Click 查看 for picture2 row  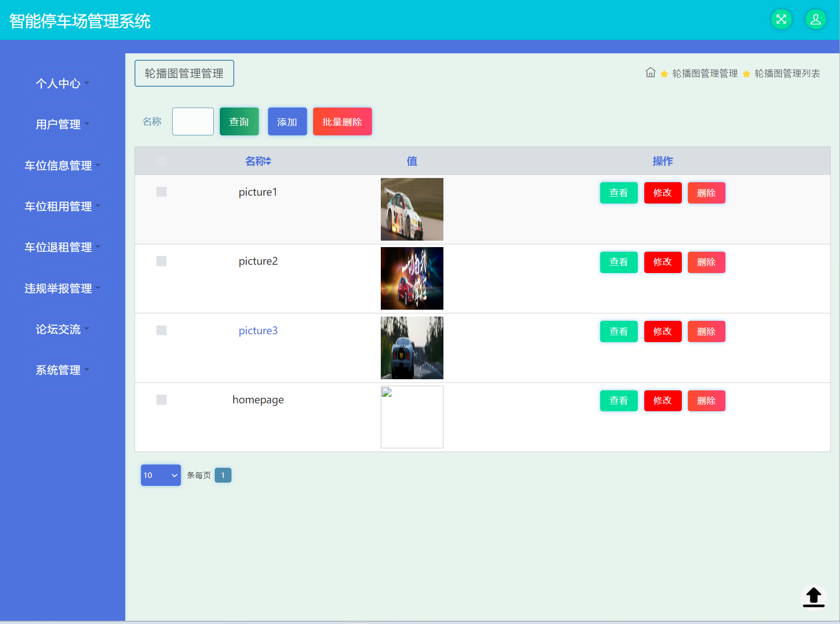[x=619, y=262]
